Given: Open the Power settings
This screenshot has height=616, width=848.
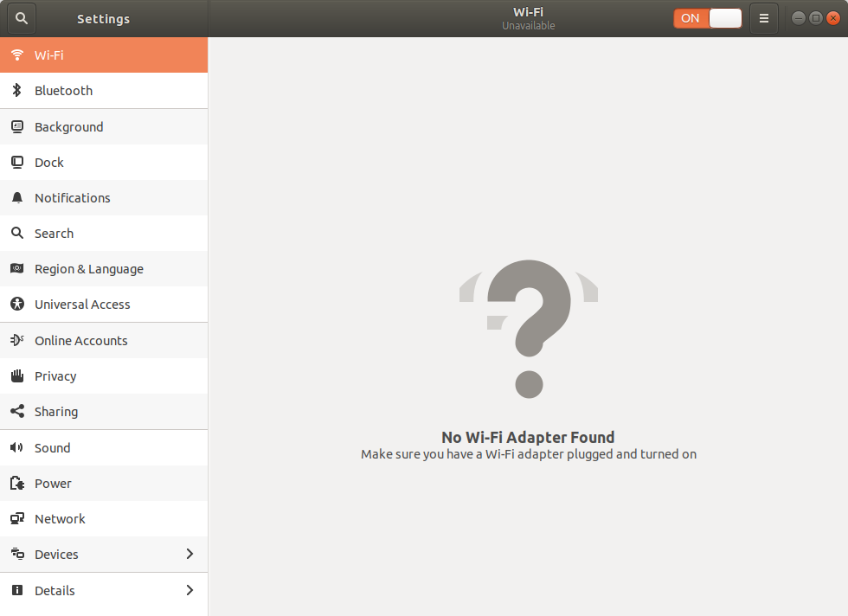Looking at the screenshot, I should pos(104,483).
